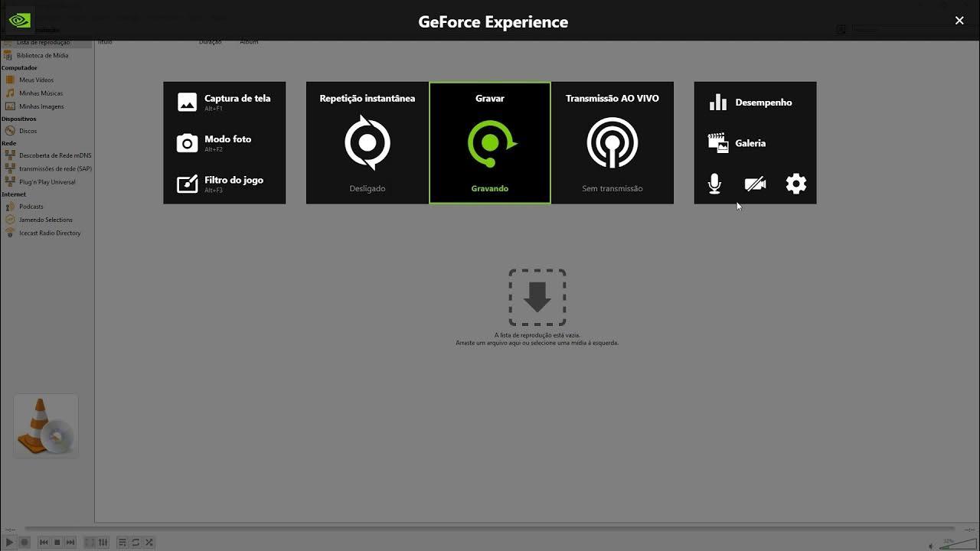Image resolution: width=980 pixels, height=551 pixels.
Task: Toggle the webcam camera off icon
Action: (x=755, y=184)
